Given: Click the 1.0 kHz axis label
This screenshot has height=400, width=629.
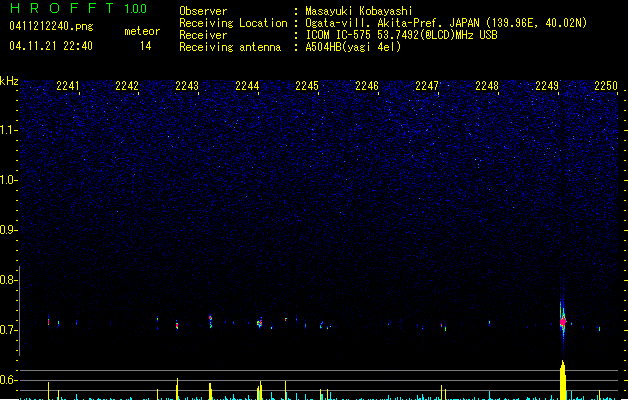Looking at the screenshot, I should point(8,180).
